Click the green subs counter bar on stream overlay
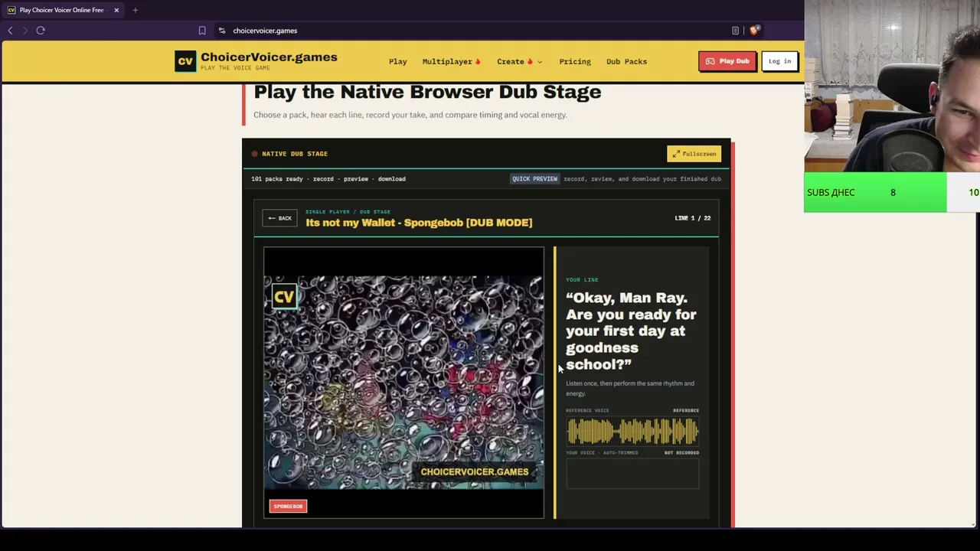 click(x=876, y=192)
